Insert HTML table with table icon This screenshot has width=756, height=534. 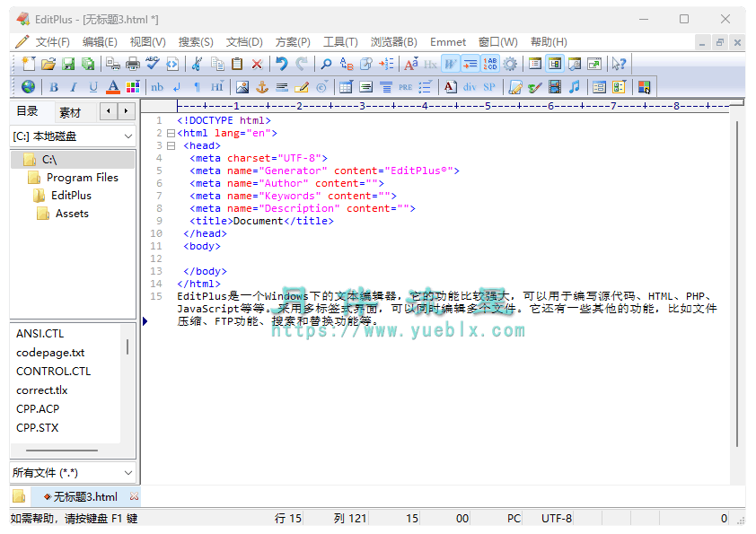[346, 87]
